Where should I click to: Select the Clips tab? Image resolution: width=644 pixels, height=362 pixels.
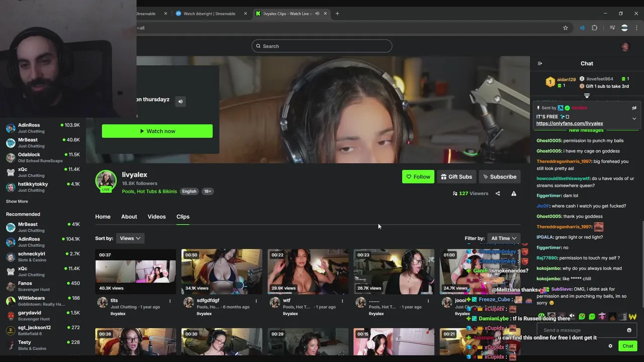click(183, 217)
